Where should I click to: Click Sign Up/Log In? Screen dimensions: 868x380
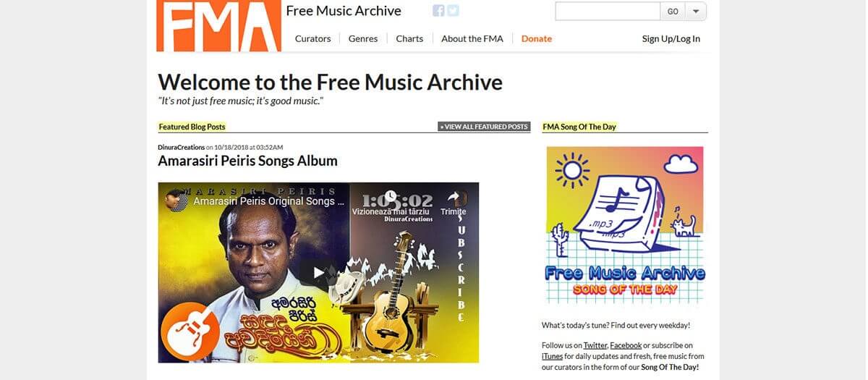pos(671,39)
